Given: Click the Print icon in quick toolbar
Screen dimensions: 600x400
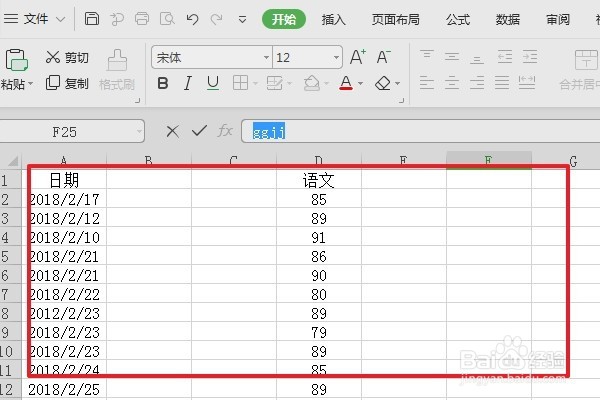Looking at the screenshot, I should [x=142, y=18].
